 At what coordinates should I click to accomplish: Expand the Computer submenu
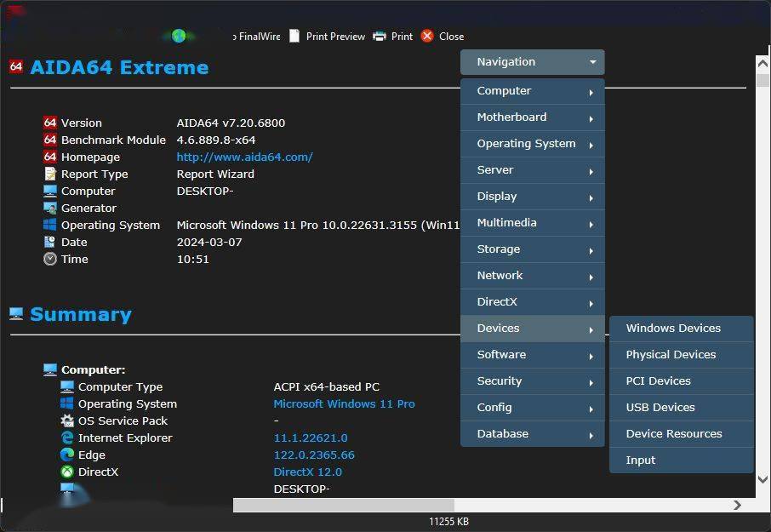tap(532, 91)
